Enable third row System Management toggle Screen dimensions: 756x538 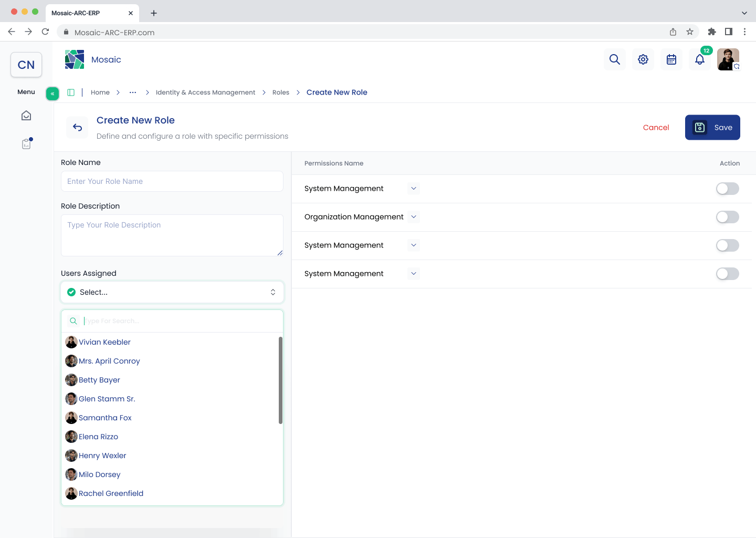click(x=728, y=245)
